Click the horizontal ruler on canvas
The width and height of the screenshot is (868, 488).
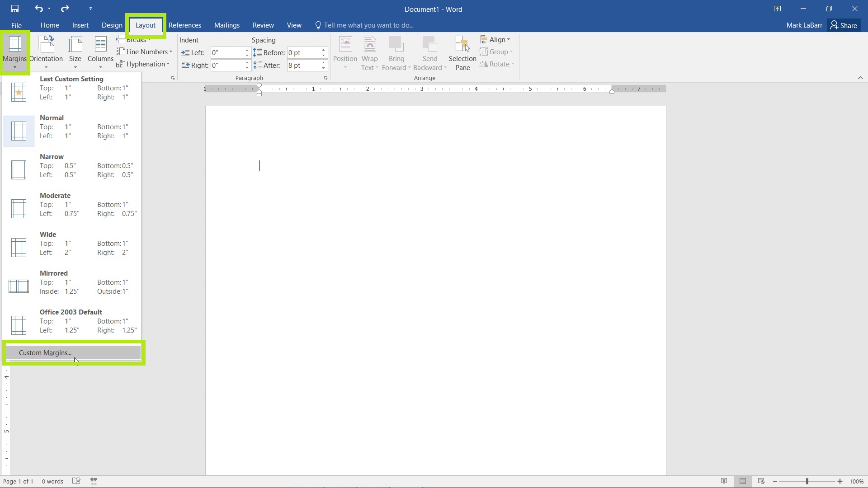point(434,89)
